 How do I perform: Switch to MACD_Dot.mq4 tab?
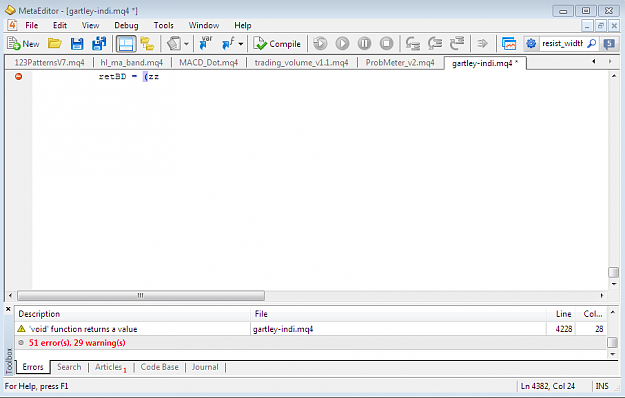tap(208, 63)
